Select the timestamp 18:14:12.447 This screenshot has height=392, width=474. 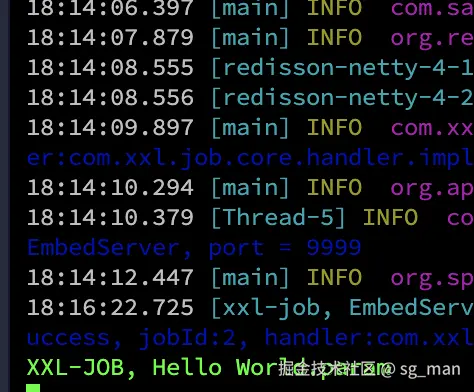pyautogui.click(x=110, y=277)
